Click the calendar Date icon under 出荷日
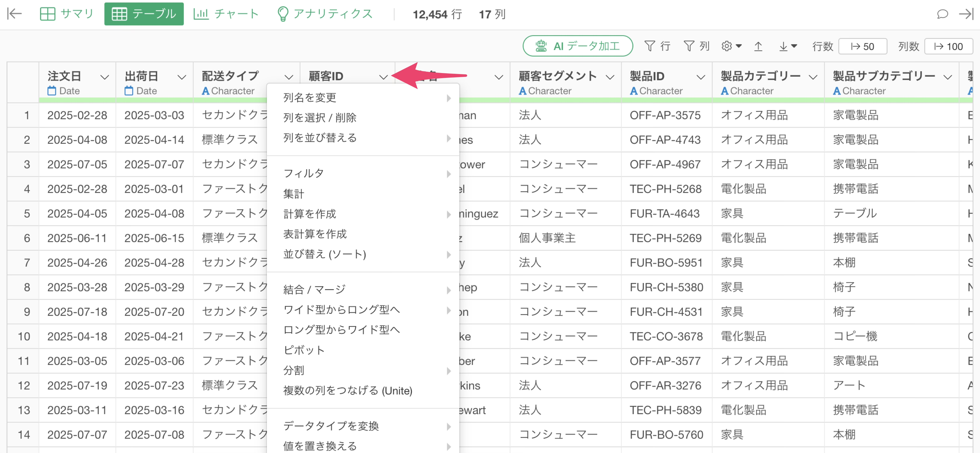The width and height of the screenshot is (980, 453). pyautogui.click(x=129, y=91)
